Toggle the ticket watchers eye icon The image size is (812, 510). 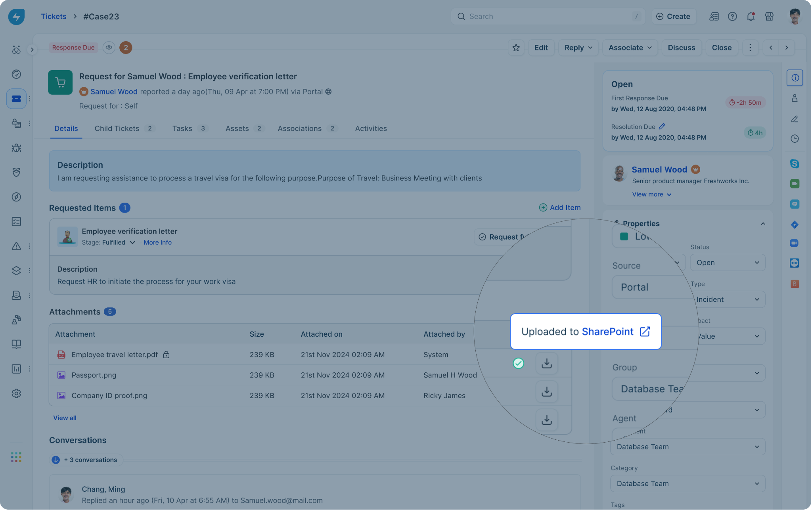tap(109, 48)
